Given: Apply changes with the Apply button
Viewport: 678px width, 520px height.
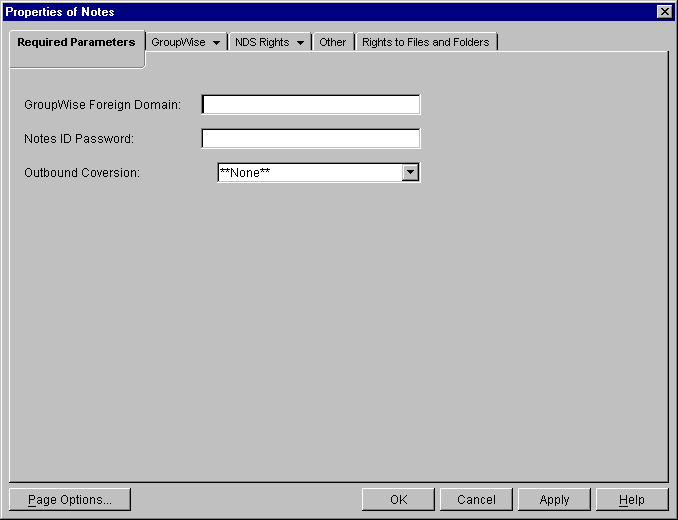Looking at the screenshot, I should pos(554,500).
